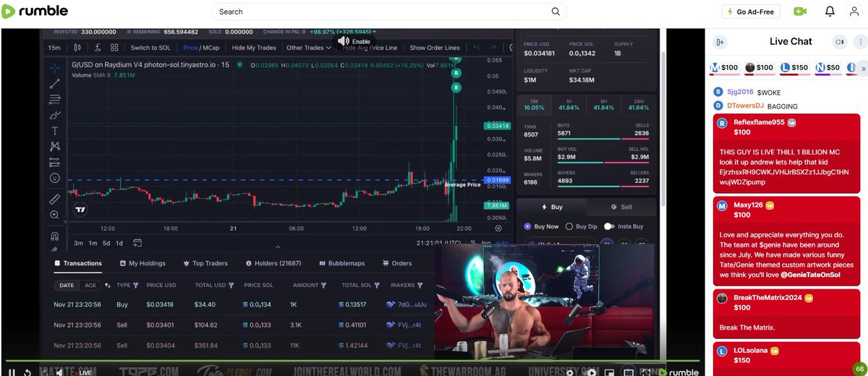Click the search magnifier icon
This screenshot has height=376, width=868.
[x=556, y=12]
